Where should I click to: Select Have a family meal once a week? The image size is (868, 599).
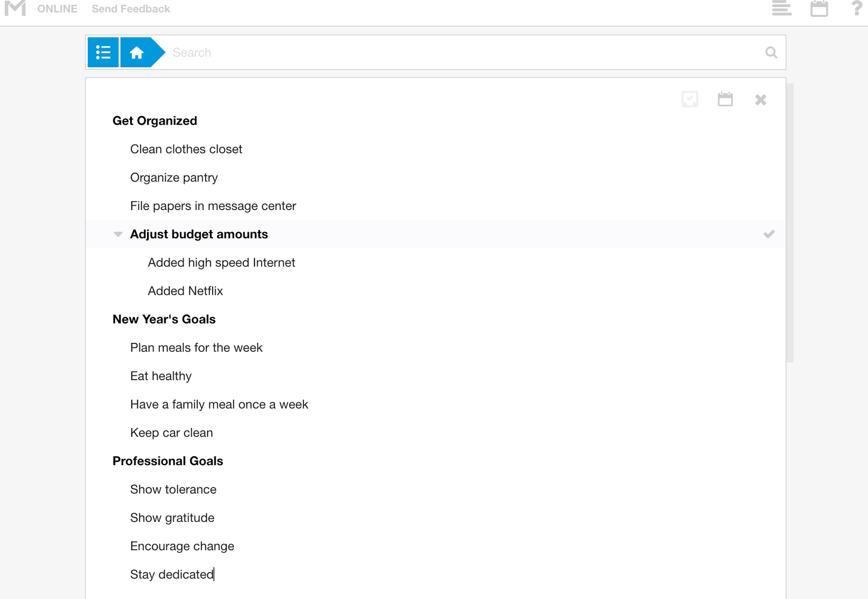[219, 405]
